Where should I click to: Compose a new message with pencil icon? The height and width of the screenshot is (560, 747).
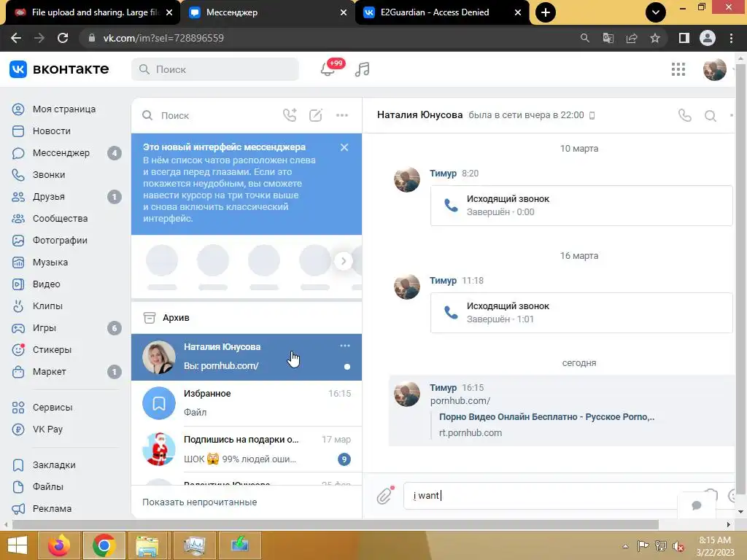(x=316, y=115)
